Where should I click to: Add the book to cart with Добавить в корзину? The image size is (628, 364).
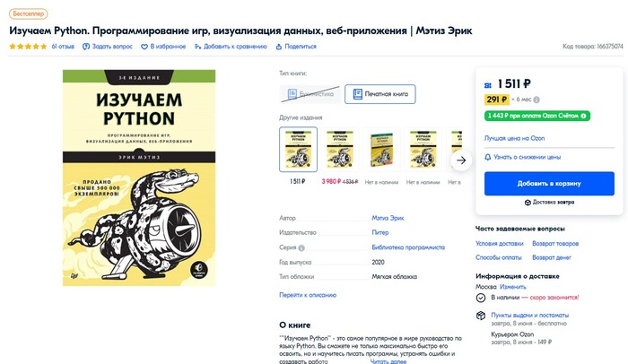coord(549,184)
